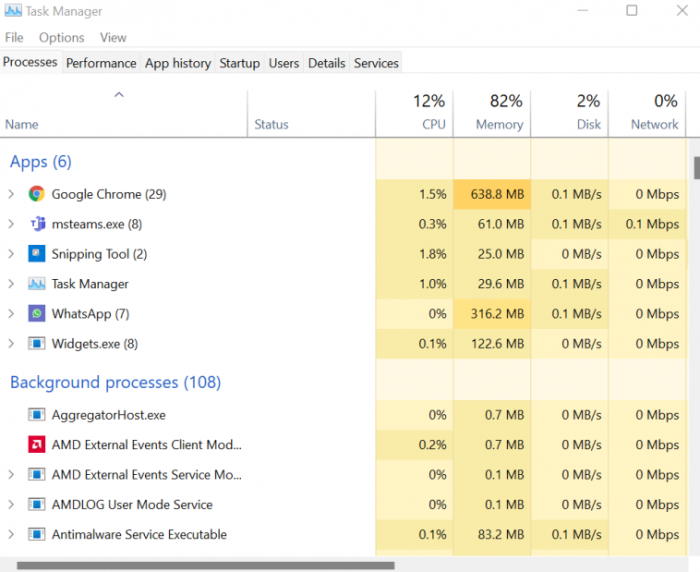Expand the WhatsApp process group
The height and width of the screenshot is (572, 700).
tap(11, 313)
